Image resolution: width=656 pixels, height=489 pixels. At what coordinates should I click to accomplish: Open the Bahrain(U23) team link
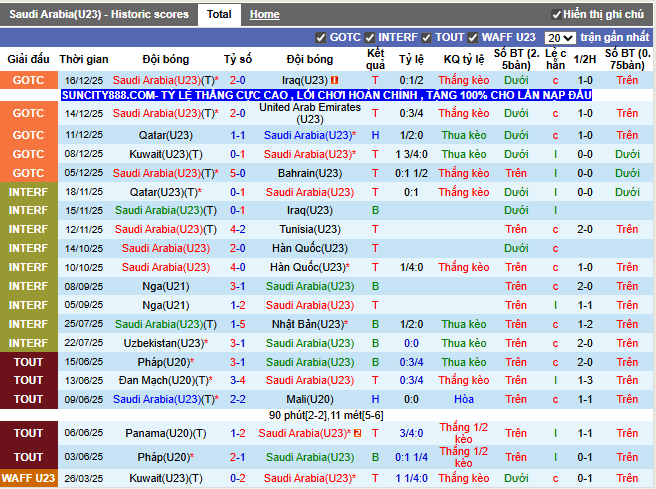[310, 174]
